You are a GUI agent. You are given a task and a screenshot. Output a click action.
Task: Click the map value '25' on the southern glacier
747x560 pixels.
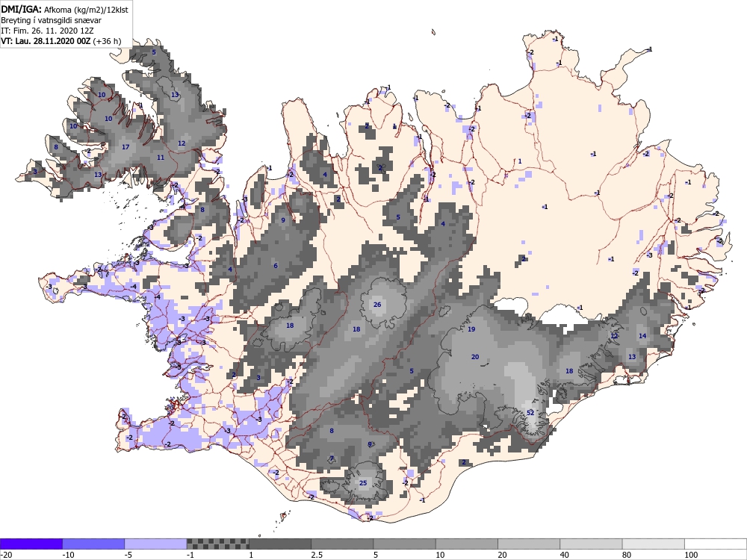[x=363, y=483]
